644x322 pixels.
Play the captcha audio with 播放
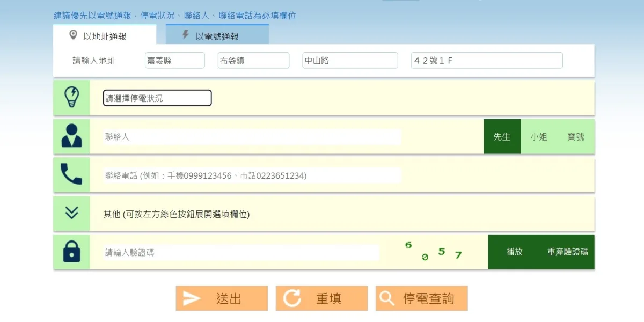coord(515,252)
